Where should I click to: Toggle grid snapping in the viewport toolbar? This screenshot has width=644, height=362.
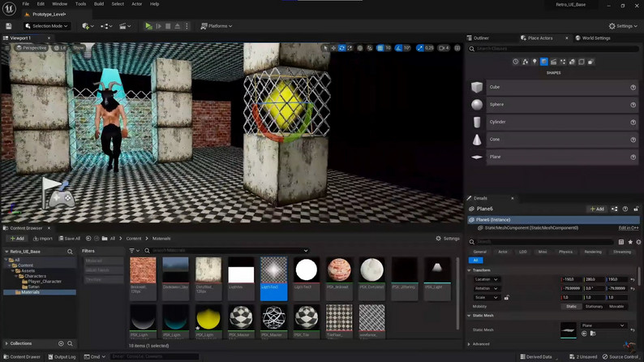click(x=380, y=48)
